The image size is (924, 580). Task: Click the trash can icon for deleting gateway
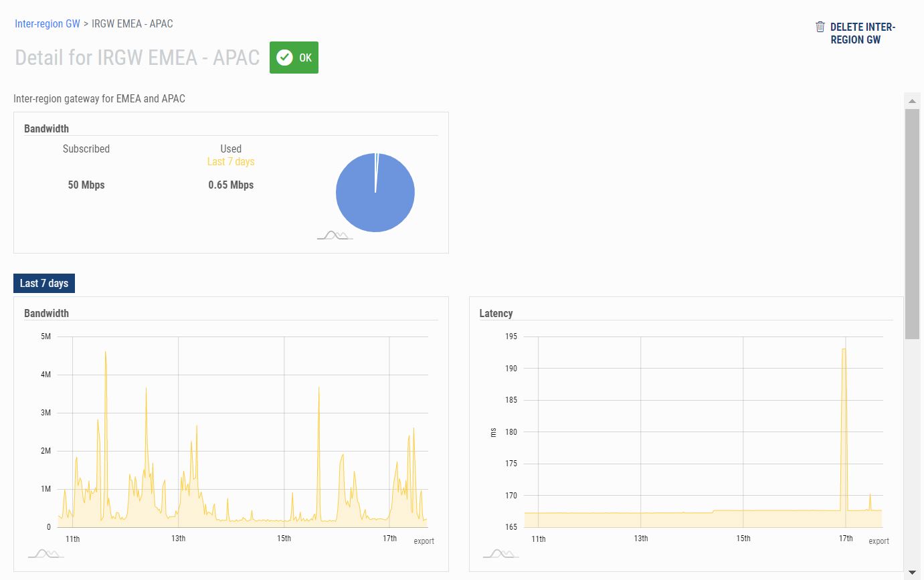820,27
